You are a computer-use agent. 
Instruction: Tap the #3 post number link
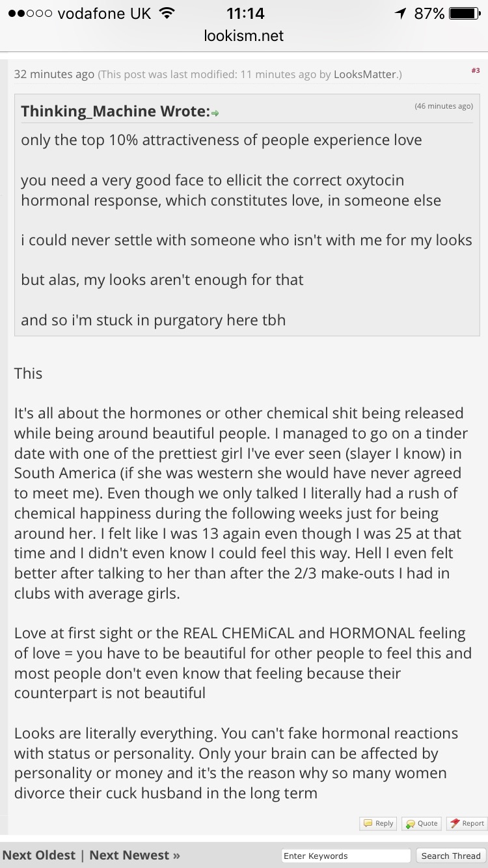475,70
